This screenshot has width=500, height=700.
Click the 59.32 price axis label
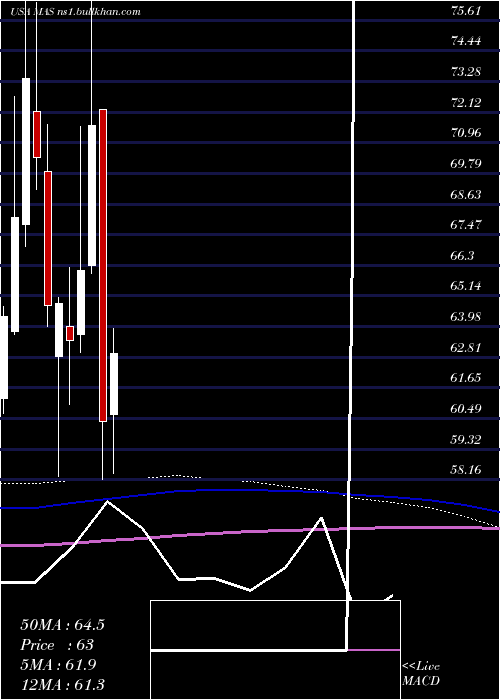coord(466,439)
